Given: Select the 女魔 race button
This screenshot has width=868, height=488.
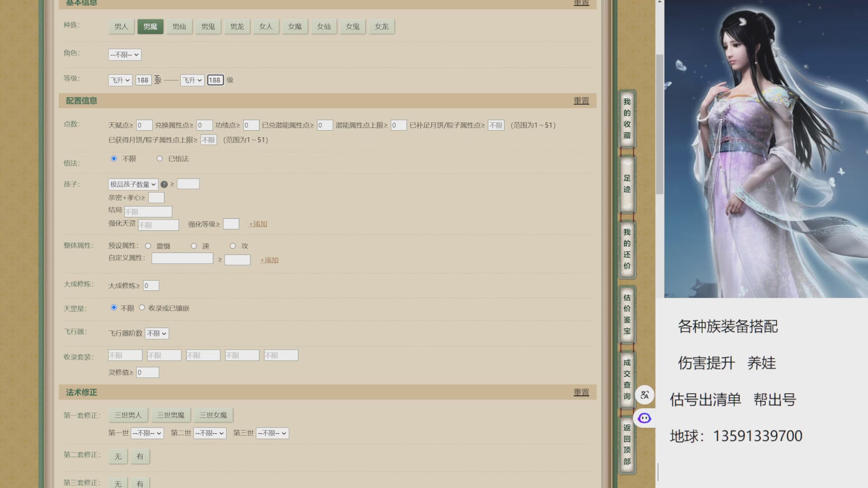Looking at the screenshot, I should pyautogui.click(x=295, y=27).
